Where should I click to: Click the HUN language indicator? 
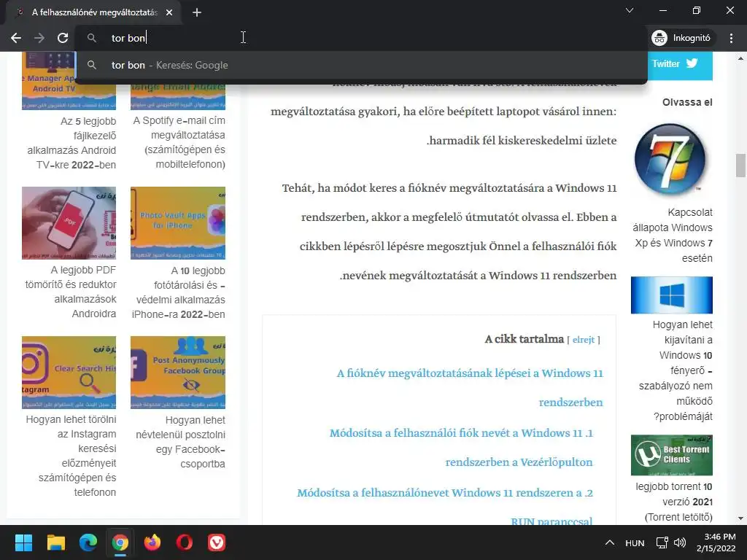(x=635, y=542)
